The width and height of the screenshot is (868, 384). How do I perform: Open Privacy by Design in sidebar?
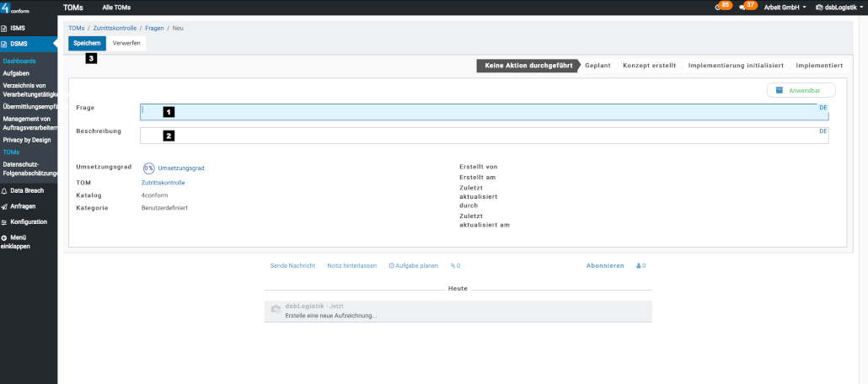point(27,140)
